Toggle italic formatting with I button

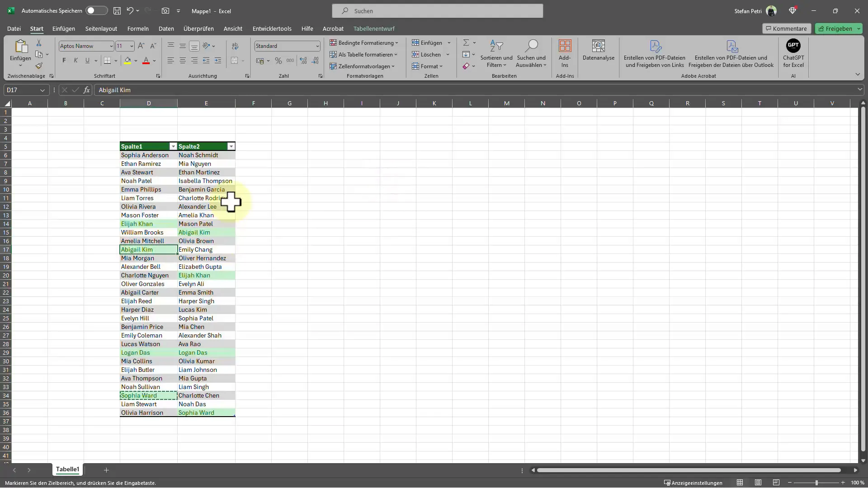coord(75,61)
